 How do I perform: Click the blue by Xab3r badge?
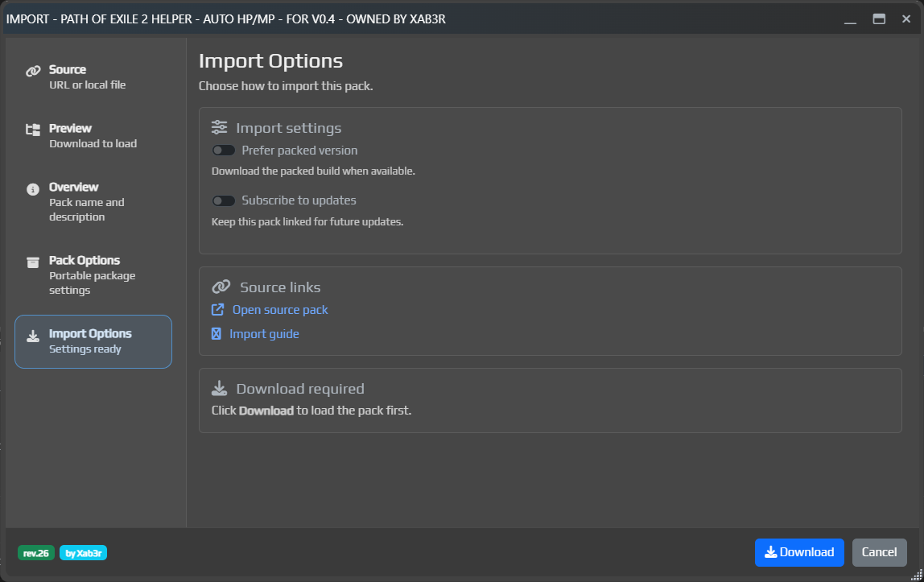83,553
